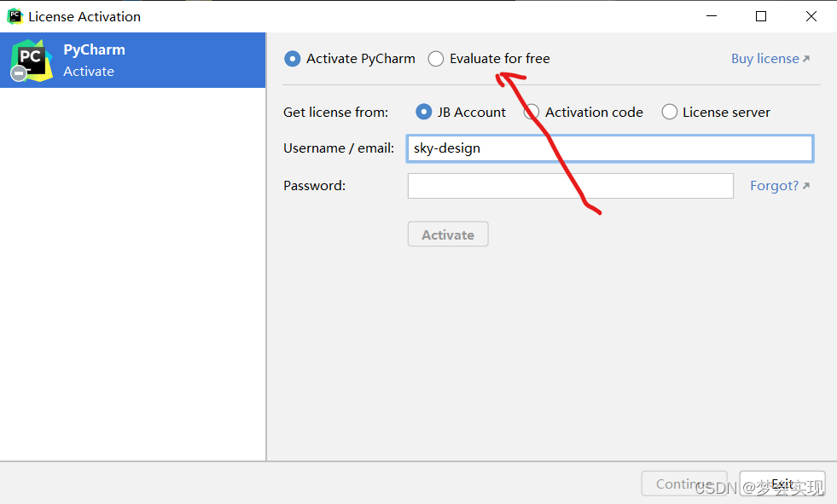The width and height of the screenshot is (837, 504).
Task: Select the Activate PyCharm radio option
Action: pos(293,59)
